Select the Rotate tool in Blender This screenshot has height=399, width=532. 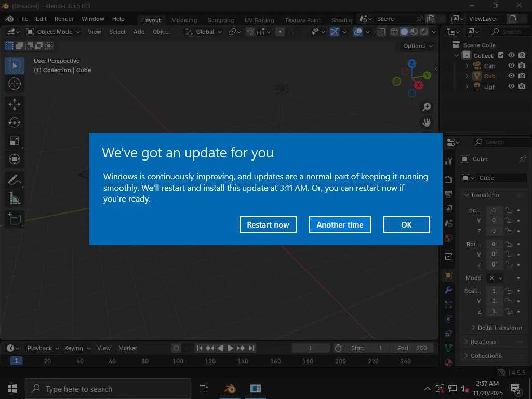pos(14,123)
